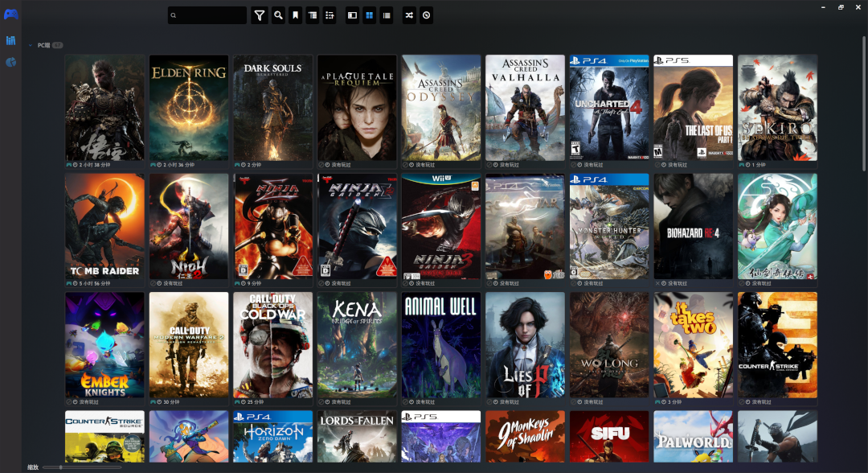This screenshot has width=868, height=473.
Task: Select Call of Duty Cold War cover
Action: (273, 344)
